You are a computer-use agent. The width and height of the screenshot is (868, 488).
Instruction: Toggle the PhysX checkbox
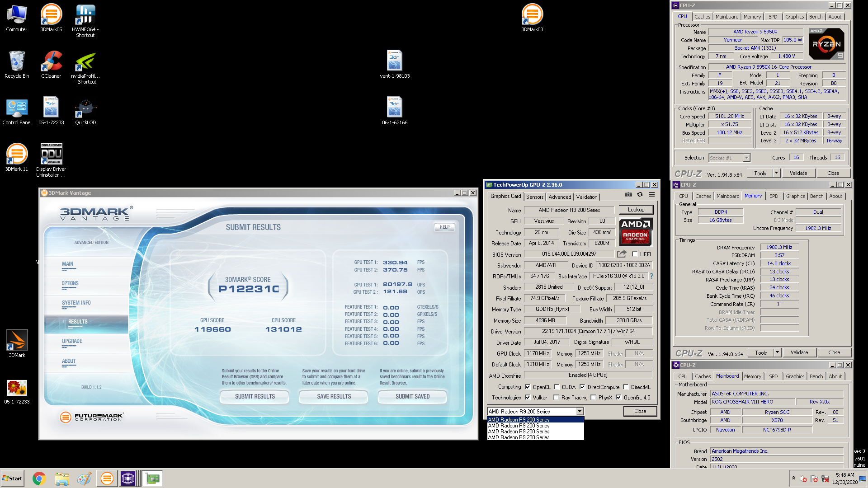[593, 398]
